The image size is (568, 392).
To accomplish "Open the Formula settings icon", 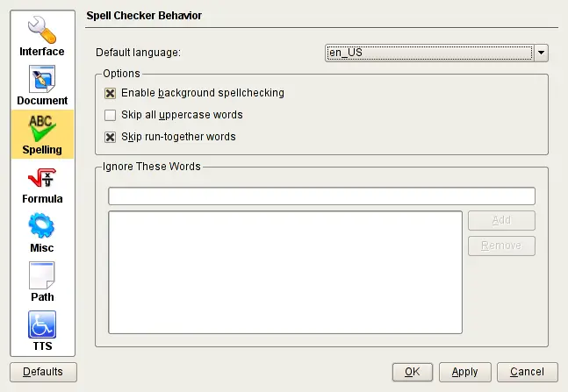I will pos(42,177).
